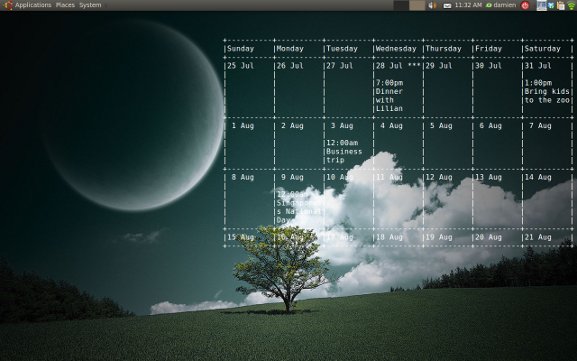577x361 pixels.
Task: Select the 31 Jul date cell
Action: coord(538,66)
